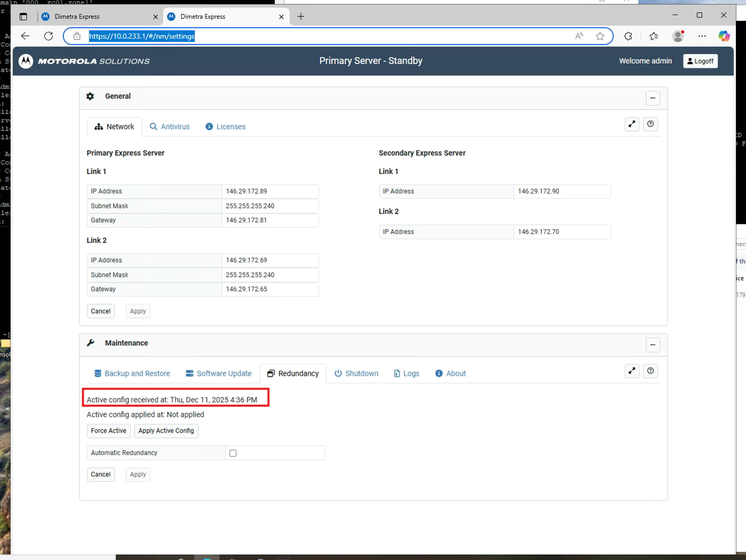Open favorites list icon
746x560 pixels.
[654, 36]
